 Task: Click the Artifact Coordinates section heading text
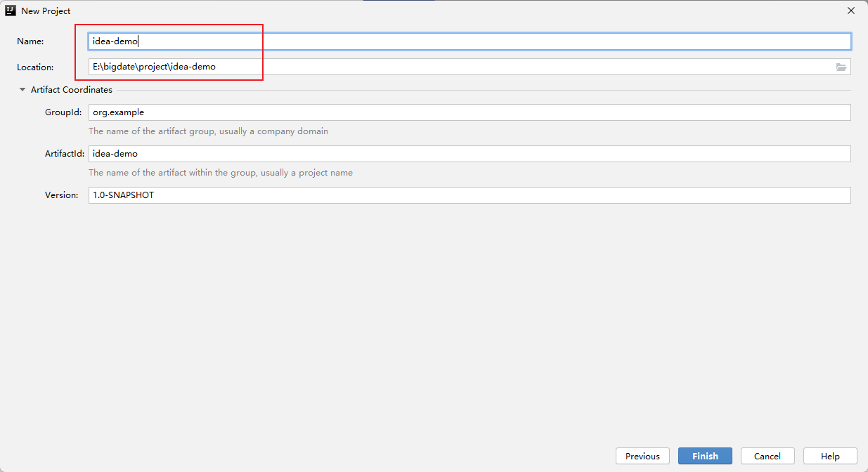[x=71, y=90]
